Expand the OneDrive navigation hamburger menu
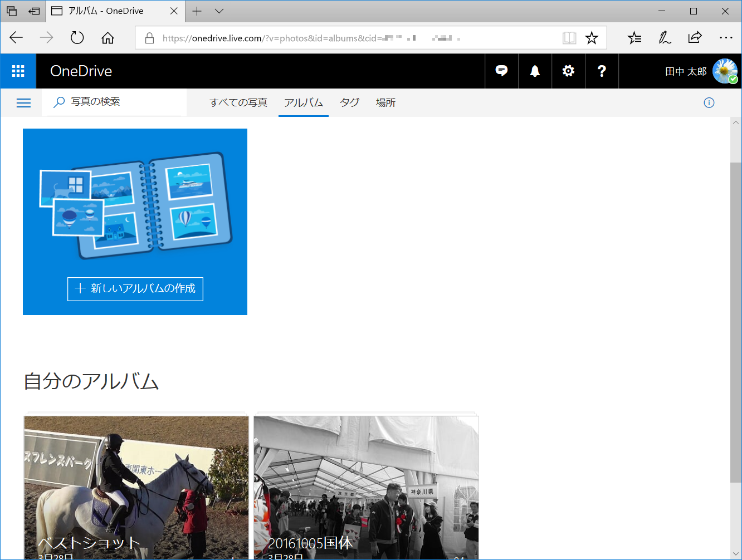The height and width of the screenshot is (560, 742). pyautogui.click(x=23, y=102)
